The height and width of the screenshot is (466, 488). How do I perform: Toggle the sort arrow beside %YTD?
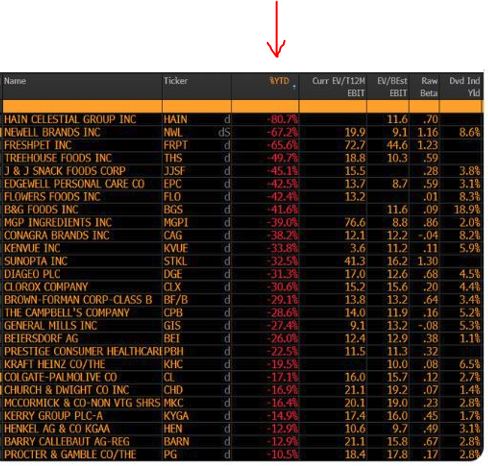pyautogui.click(x=294, y=87)
